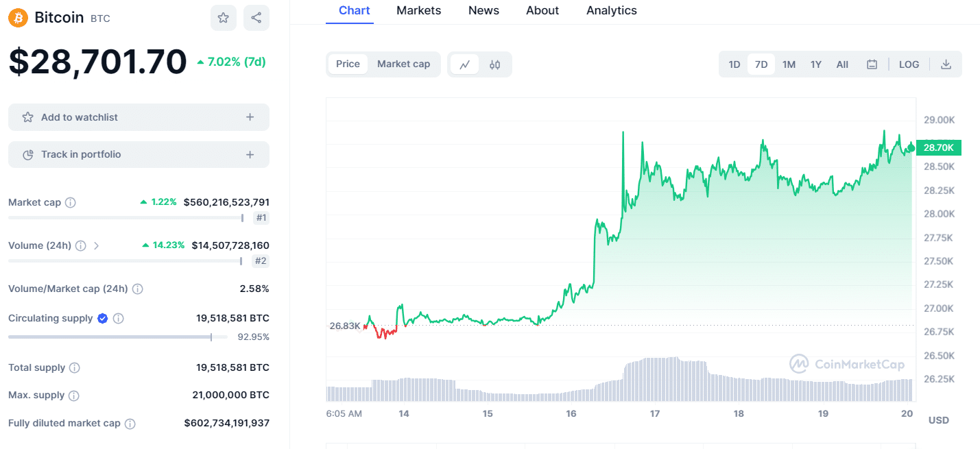This screenshot has width=980, height=449.
Task: Click the plus icon on Add to watchlist
Action: coord(250,117)
